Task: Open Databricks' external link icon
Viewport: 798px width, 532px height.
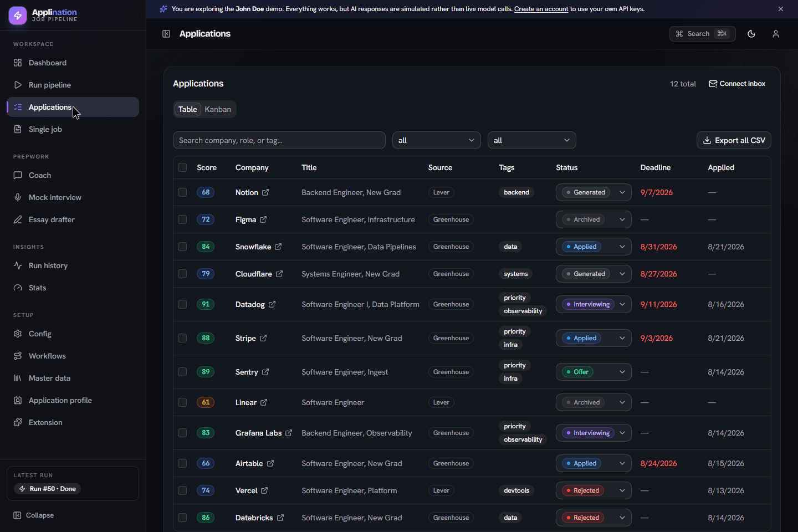Action: tap(280, 518)
